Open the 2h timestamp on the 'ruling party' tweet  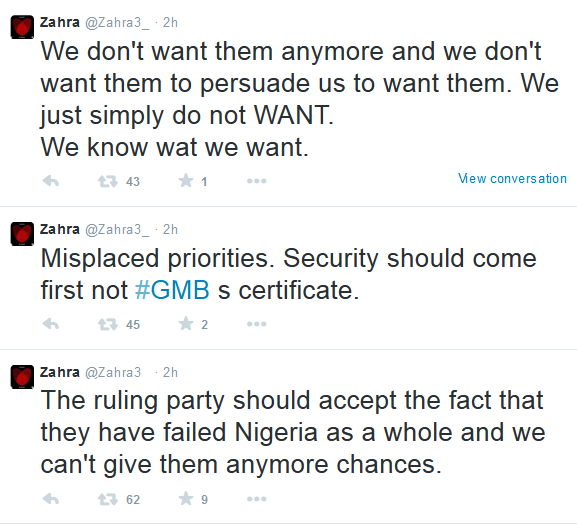point(170,372)
